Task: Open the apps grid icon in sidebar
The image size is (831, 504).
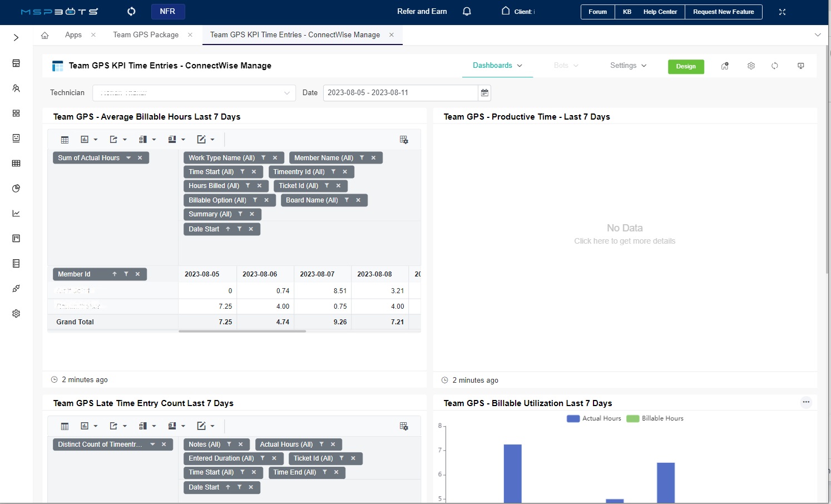Action: [x=16, y=113]
